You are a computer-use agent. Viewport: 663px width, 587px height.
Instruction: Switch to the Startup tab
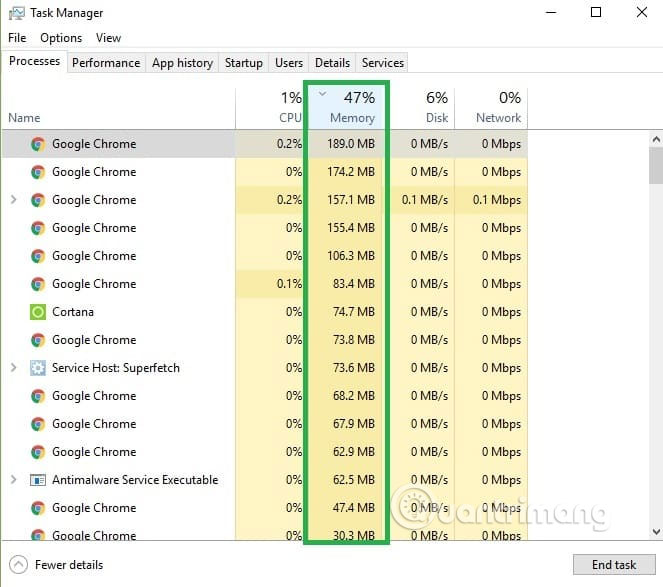[x=244, y=63]
